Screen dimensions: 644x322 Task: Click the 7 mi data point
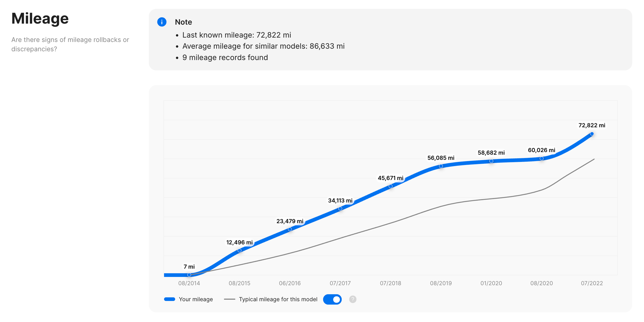(x=189, y=275)
